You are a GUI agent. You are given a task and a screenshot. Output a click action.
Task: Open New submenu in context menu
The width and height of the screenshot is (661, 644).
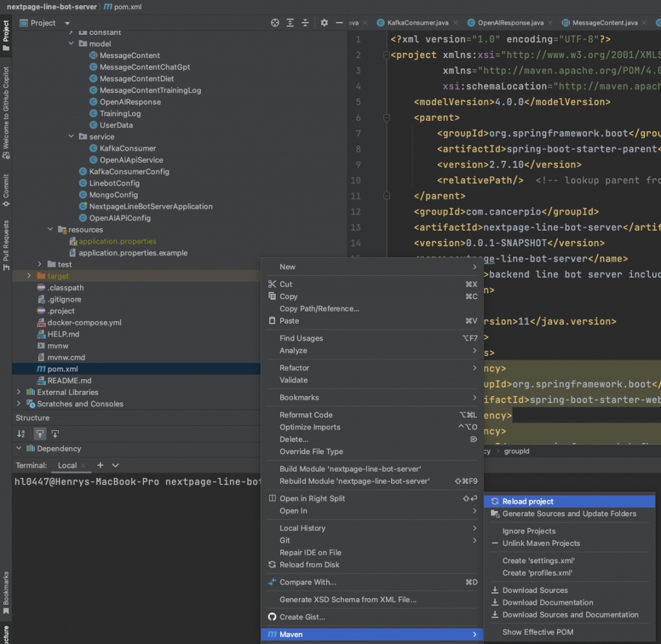coord(372,267)
